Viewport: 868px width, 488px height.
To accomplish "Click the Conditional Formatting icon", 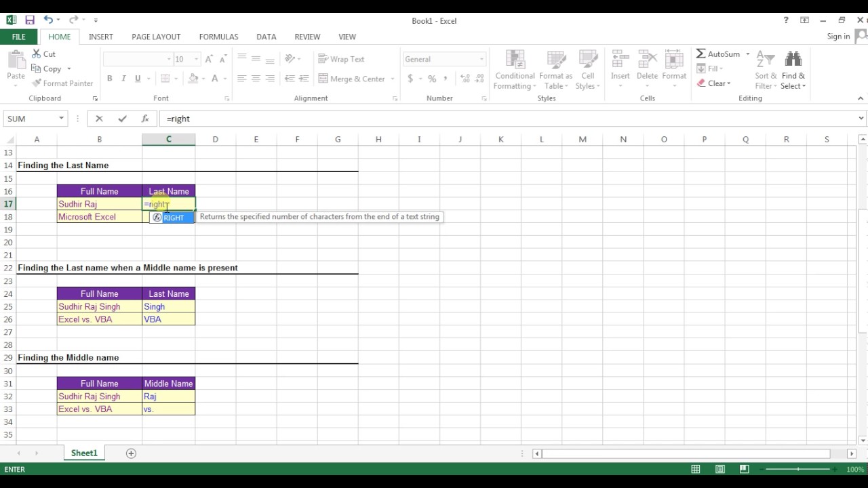I will click(515, 60).
